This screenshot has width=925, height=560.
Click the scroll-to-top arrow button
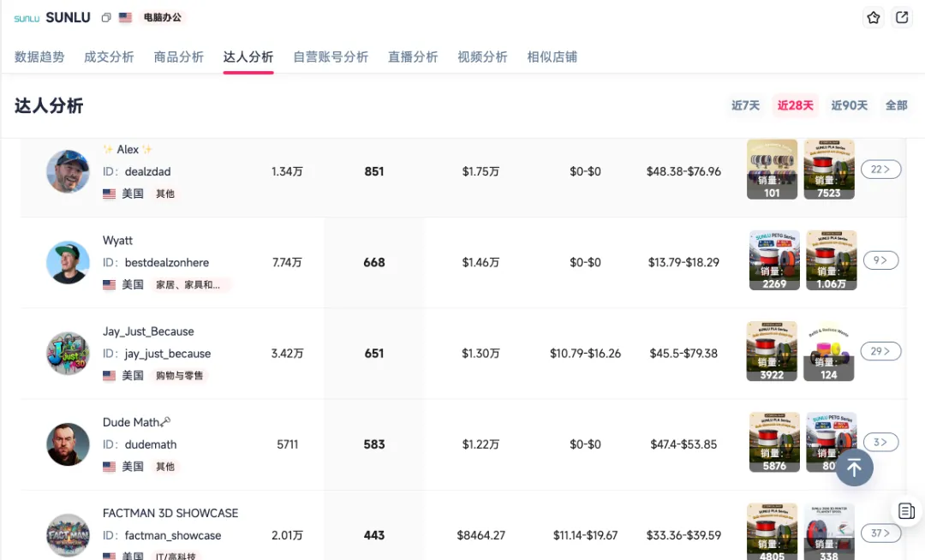854,468
